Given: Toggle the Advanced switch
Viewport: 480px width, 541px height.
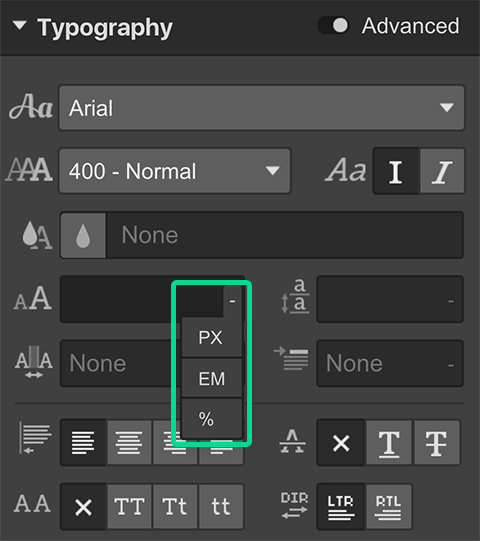Looking at the screenshot, I should [333, 26].
